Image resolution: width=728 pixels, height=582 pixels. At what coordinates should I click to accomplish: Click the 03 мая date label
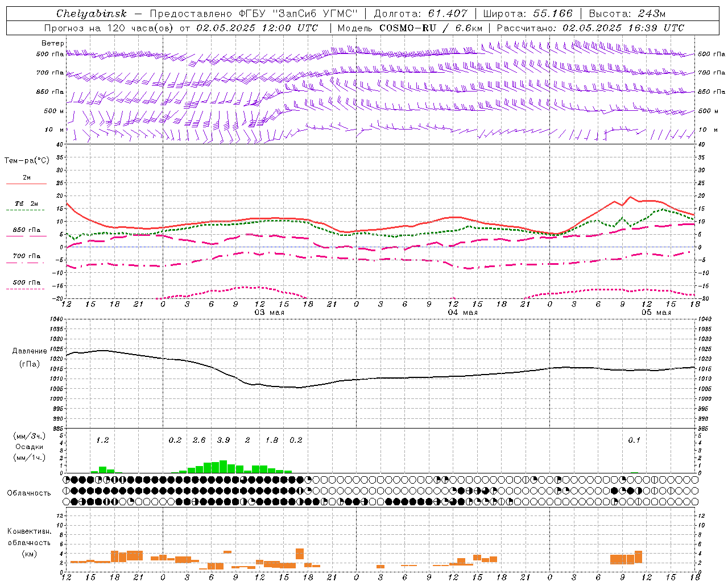click(269, 313)
